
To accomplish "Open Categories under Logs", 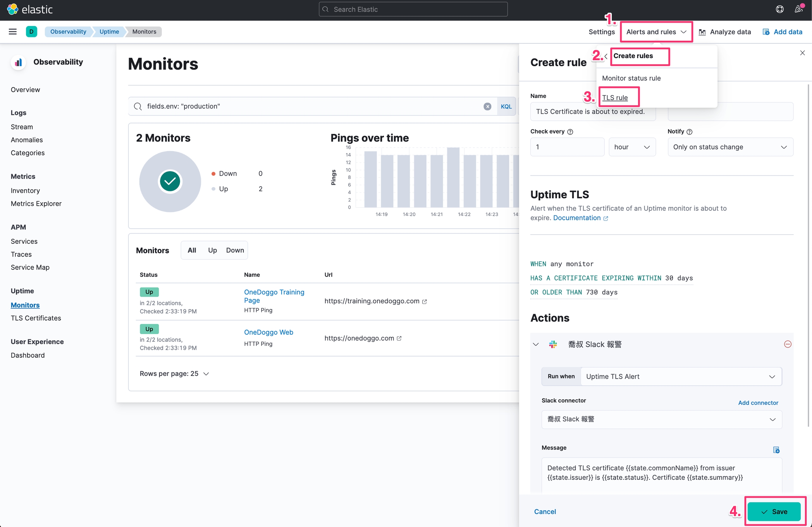I will click(x=27, y=153).
